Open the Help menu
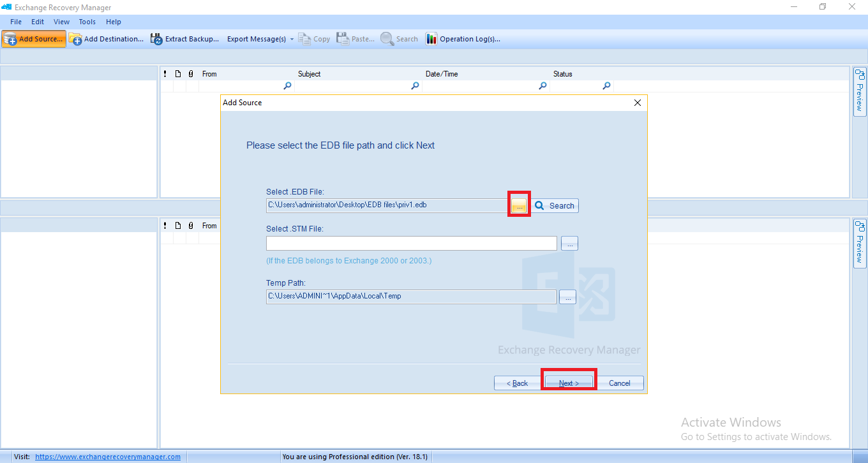868x463 pixels. (x=114, y=22)
